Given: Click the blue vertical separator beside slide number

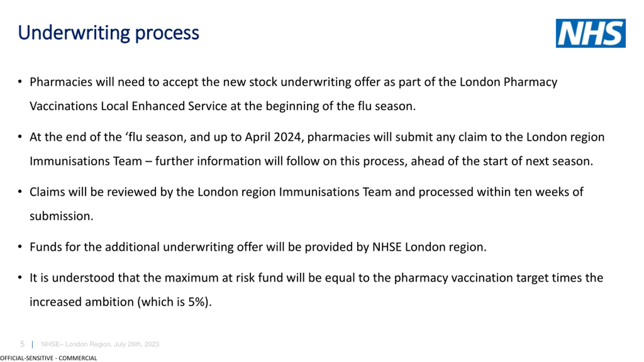Looking at the screenshot, I should pos(32,344).
